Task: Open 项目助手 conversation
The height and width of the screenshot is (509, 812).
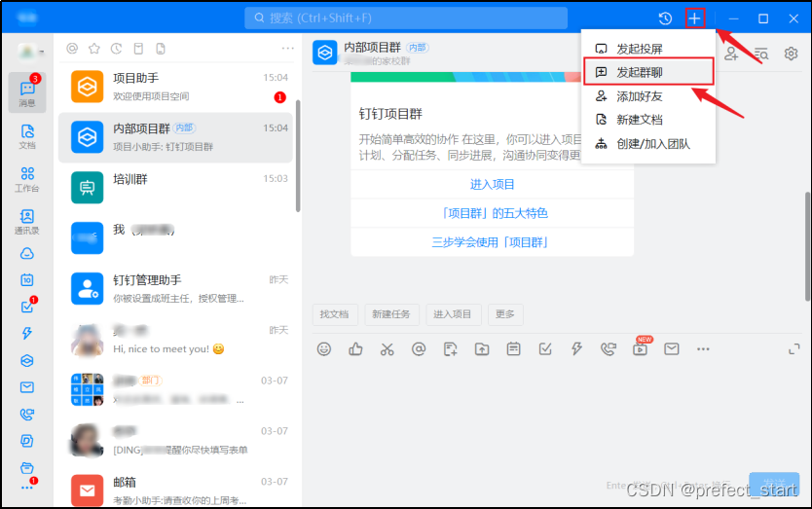Action: pos(175,87)
